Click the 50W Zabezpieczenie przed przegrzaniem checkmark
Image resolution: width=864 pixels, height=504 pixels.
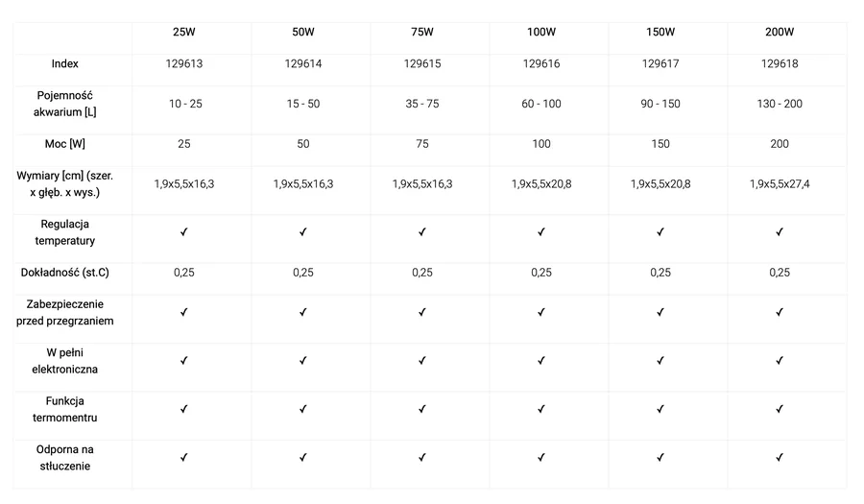pyautogui.click(x=303, y=312)
